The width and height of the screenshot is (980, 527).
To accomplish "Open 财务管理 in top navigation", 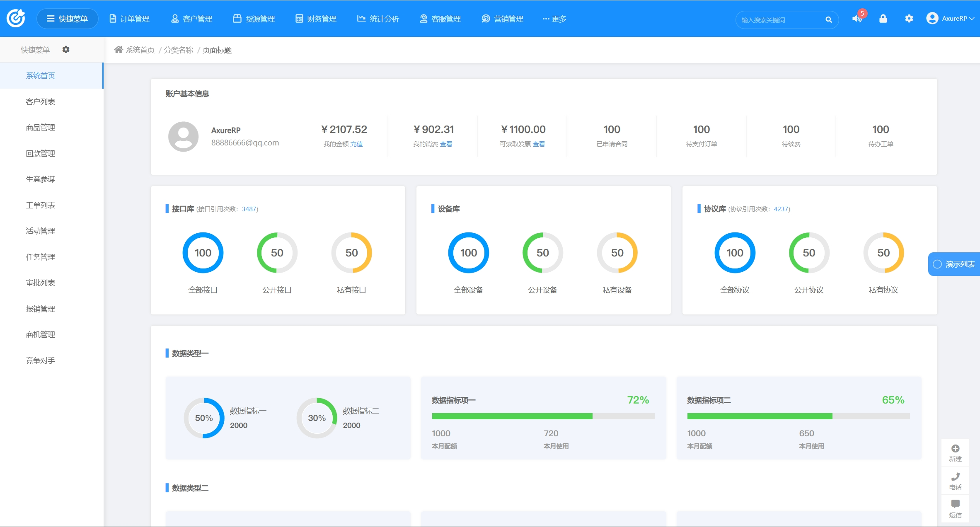I will coord(316,19).
